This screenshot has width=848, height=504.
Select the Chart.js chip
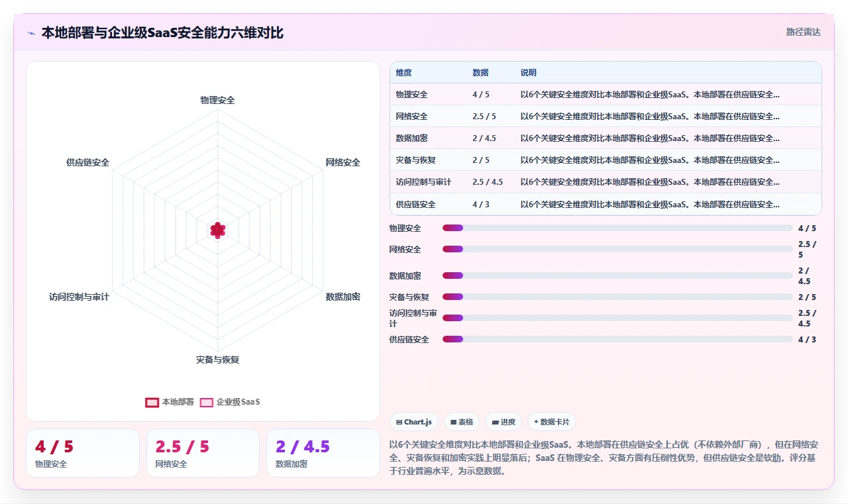414,422
